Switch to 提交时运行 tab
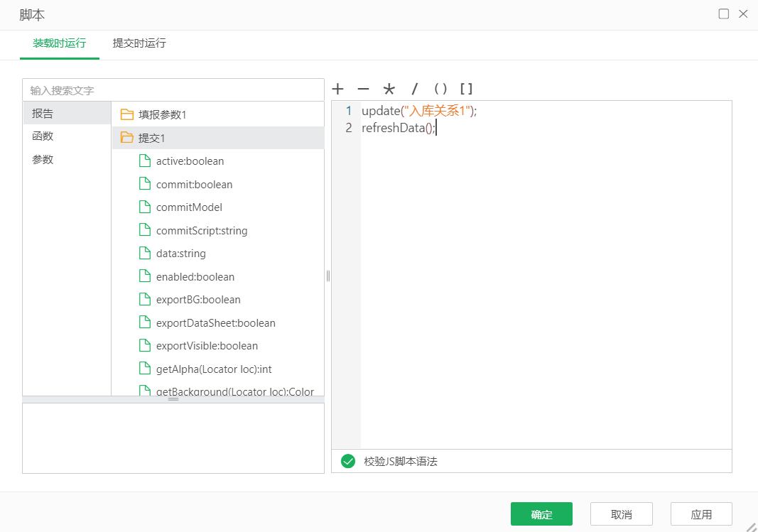Screen dimensions: 758x532 [x=139, y=43]
